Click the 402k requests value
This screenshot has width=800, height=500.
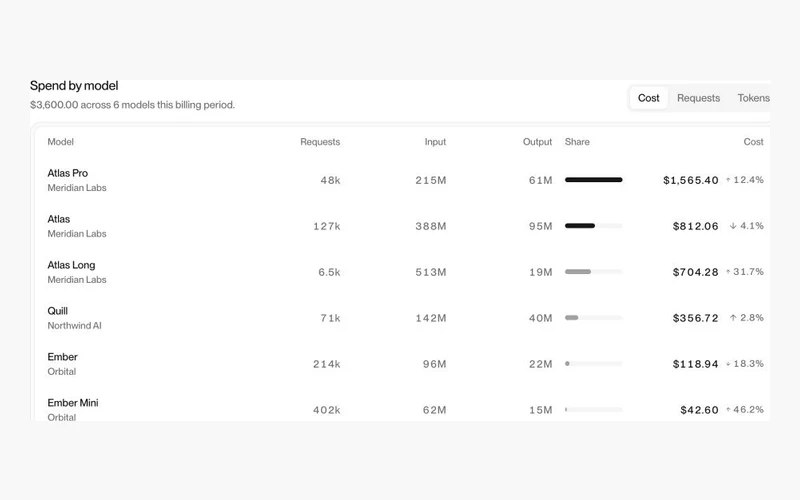(x=327, y=410)
